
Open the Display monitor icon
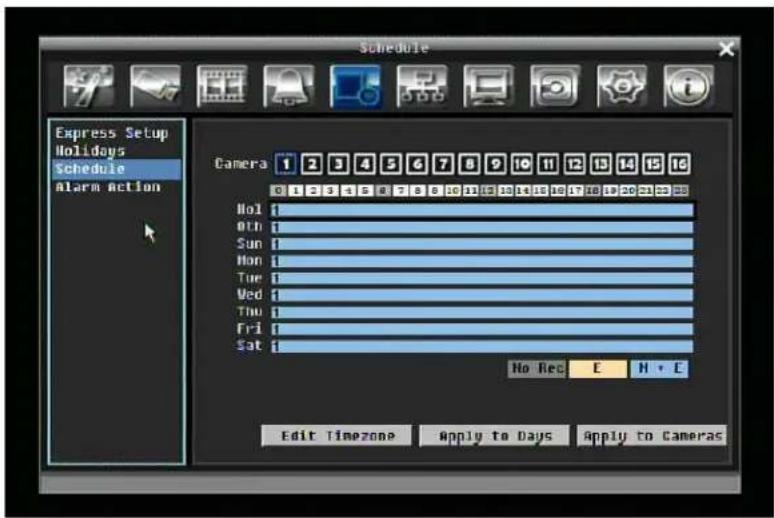pyautogui.click(x=489, y=86)
